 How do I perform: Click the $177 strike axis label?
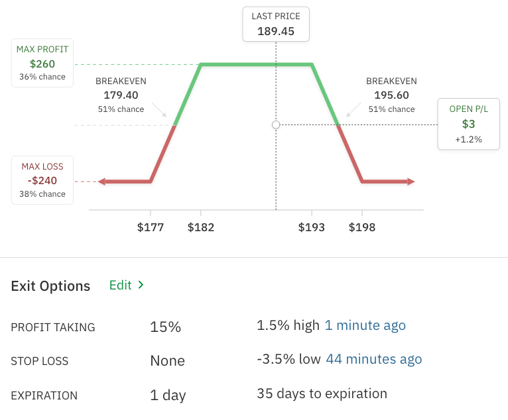(151, 227)
